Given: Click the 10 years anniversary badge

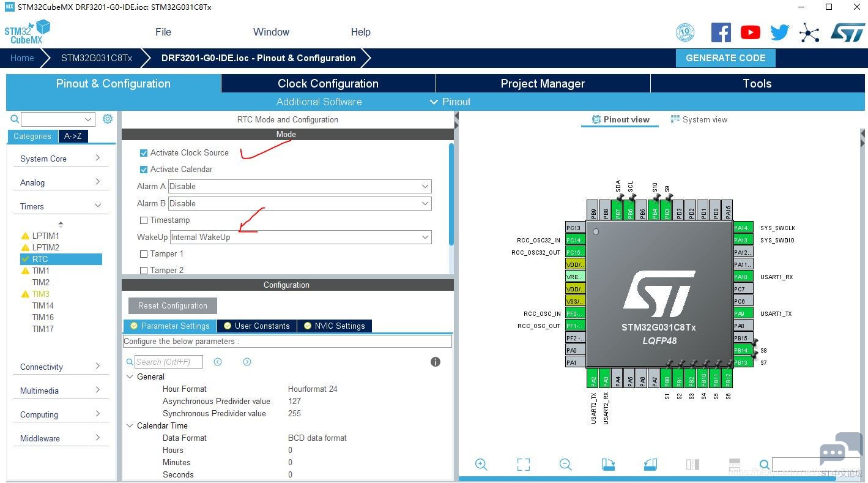Looking at the screenshot, I should pos(685,32).
